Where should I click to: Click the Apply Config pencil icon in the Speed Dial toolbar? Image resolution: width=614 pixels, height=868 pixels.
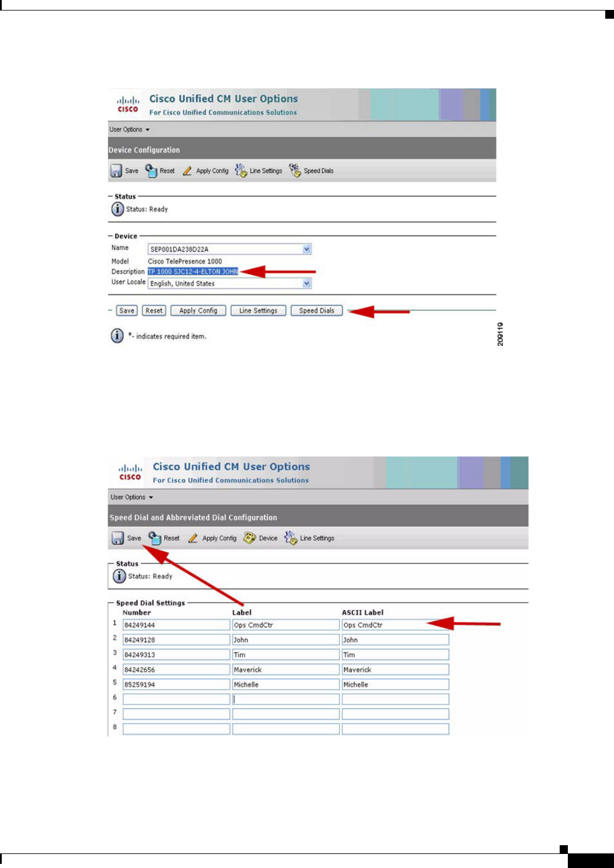coord(193,538)
